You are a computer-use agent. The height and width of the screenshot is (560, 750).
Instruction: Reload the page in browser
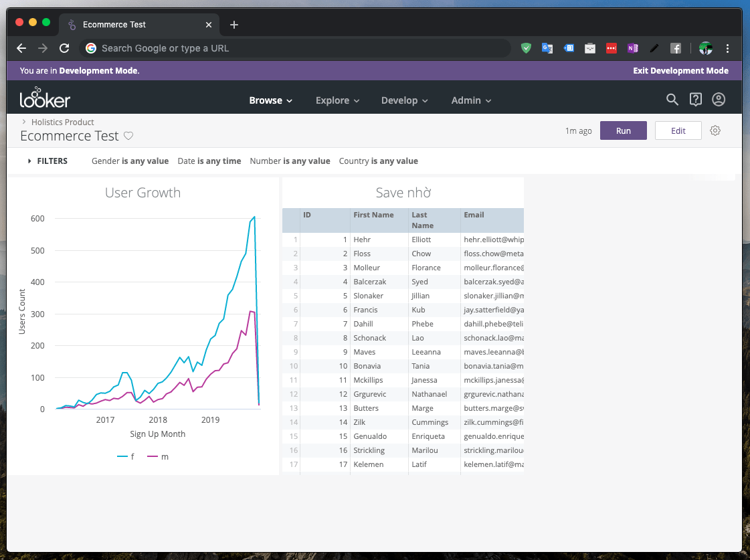coord(64,48)
